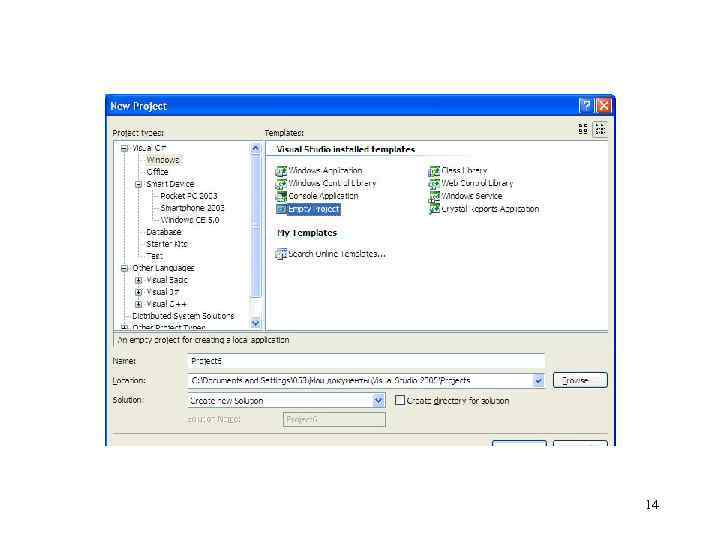Select Windows under Visual C#
The image size is (720, 540).
coord(163,160)
